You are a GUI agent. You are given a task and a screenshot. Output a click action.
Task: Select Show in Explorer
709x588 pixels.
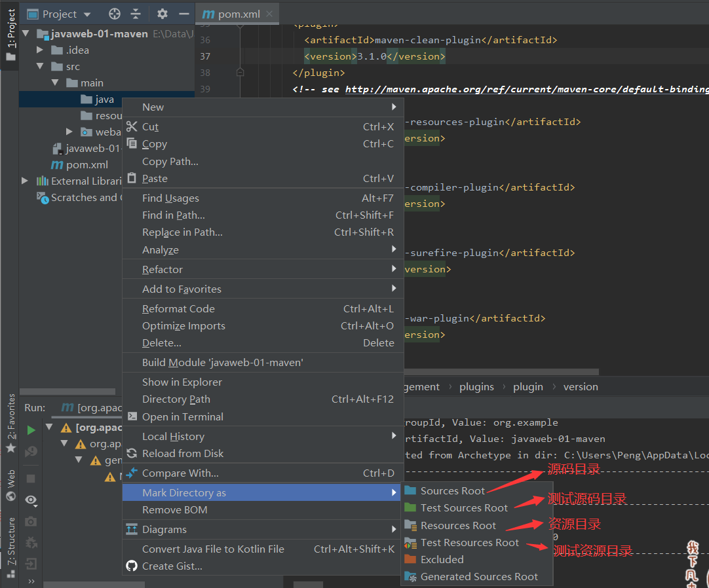click(x=263, y=382)
